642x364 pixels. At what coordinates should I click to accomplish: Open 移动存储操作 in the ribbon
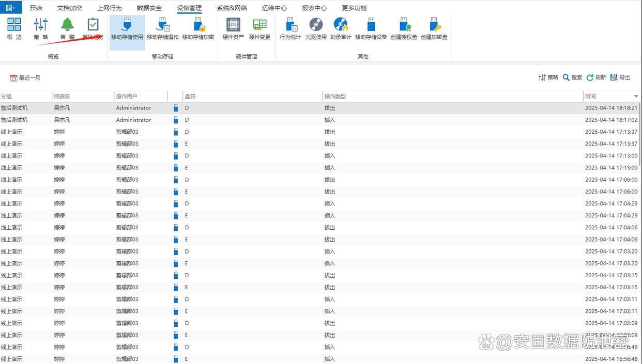pos(162,28)
